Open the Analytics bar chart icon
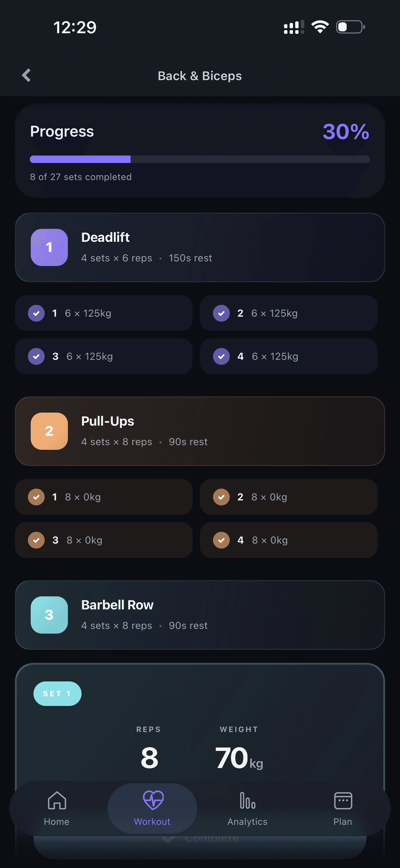Screen dimensions: 400x868 coord(247,807)
